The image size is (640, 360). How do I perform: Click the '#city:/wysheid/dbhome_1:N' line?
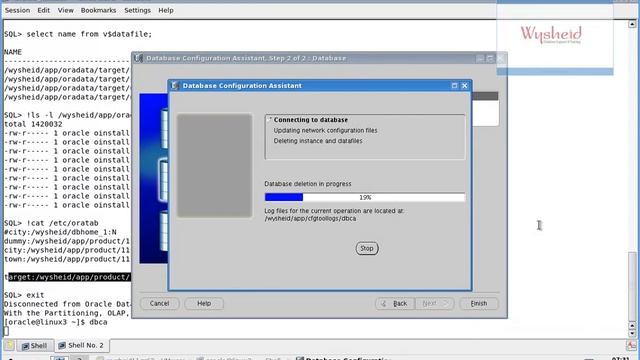coord(60,232)
